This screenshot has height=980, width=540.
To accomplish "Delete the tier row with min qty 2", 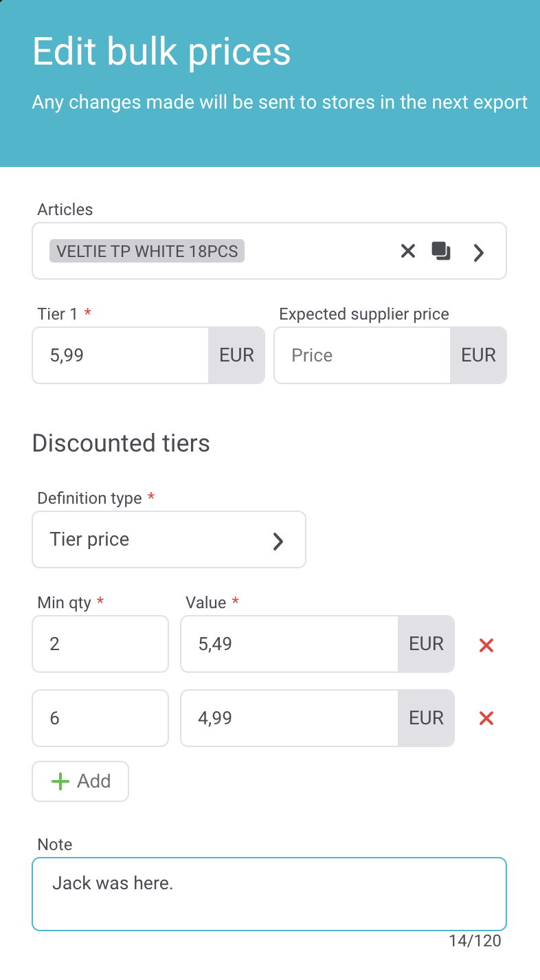I will 486,645.
